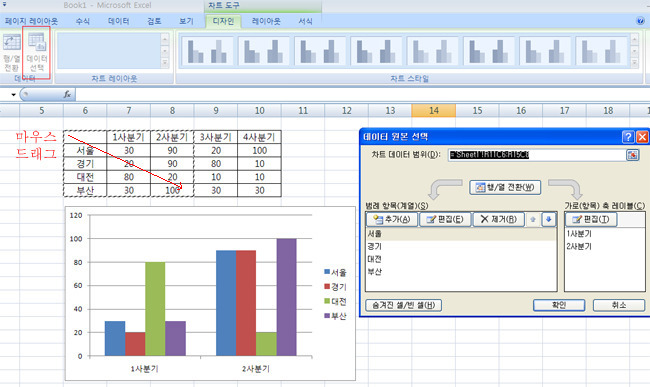Expand the chart layout gallery More arrow
The image size is (650, 387).
165,63
